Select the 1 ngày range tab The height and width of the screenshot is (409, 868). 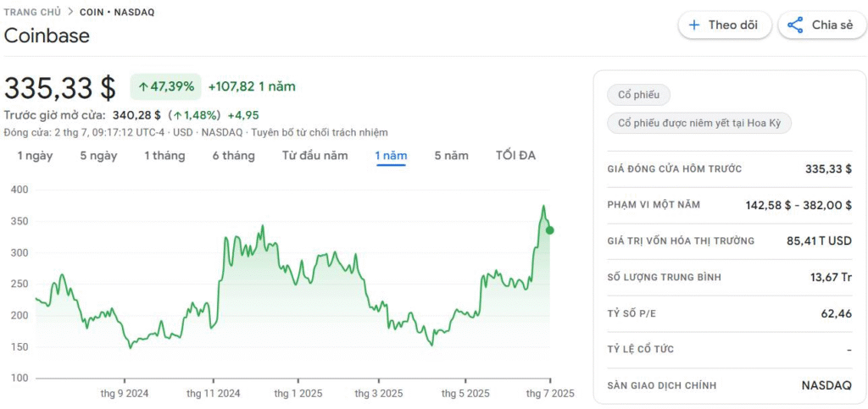click(x=35, y=155)
